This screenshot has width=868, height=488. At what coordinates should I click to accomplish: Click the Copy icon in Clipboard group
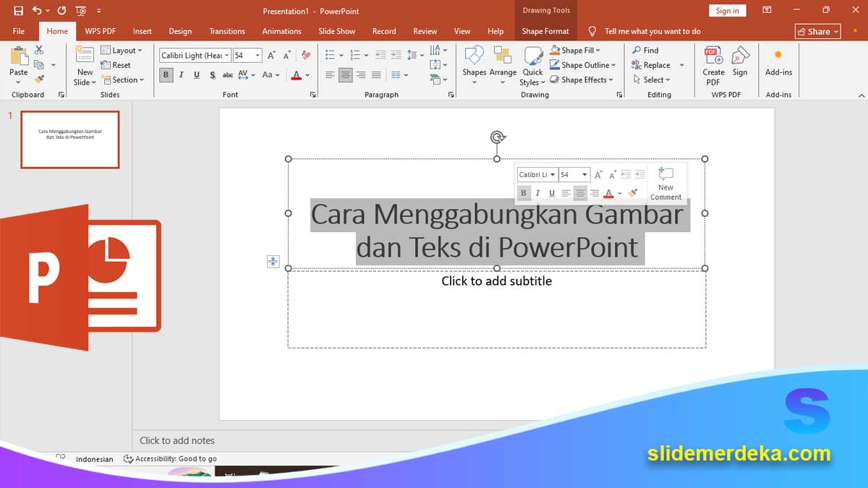click(x=39, y=64)
